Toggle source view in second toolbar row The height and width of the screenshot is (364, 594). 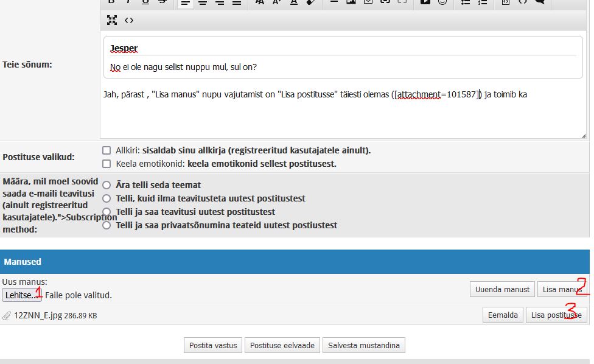pos(129,20)
